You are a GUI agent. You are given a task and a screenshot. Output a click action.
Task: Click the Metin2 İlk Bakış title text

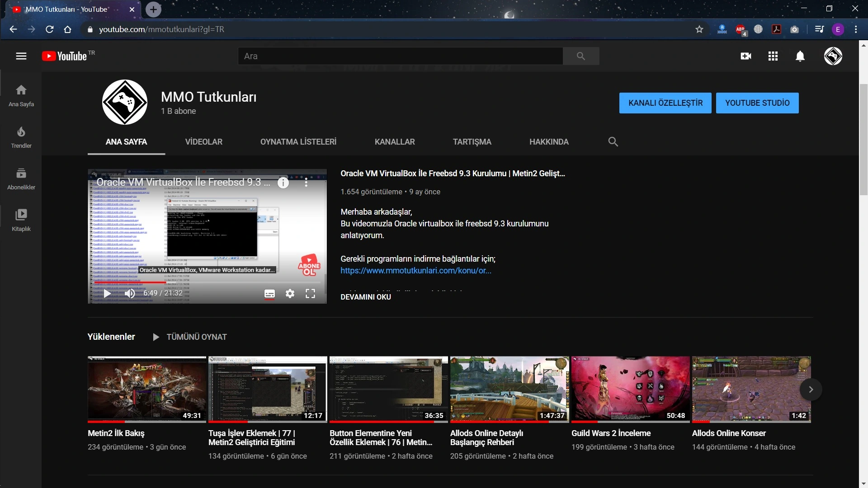116,433
